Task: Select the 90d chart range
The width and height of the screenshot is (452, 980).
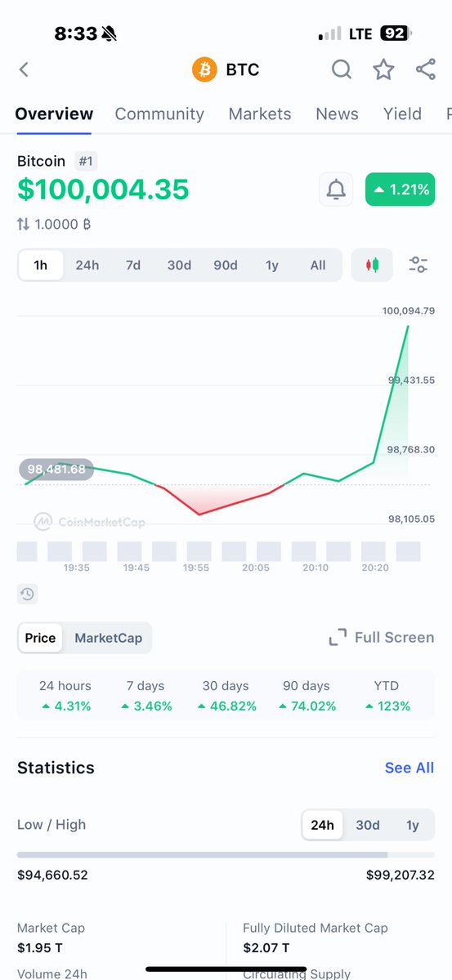Action: point(226,265)
